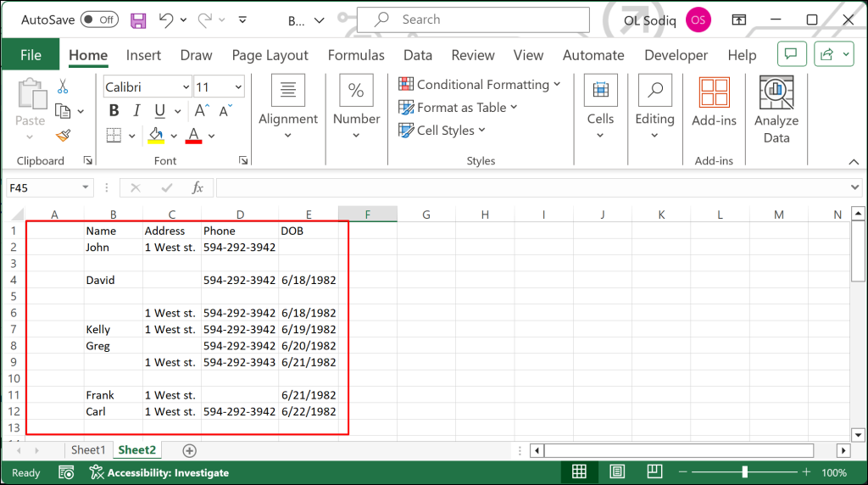Click the Copy icon
Screen dimensions: 868x485
(x=63, y=111)
